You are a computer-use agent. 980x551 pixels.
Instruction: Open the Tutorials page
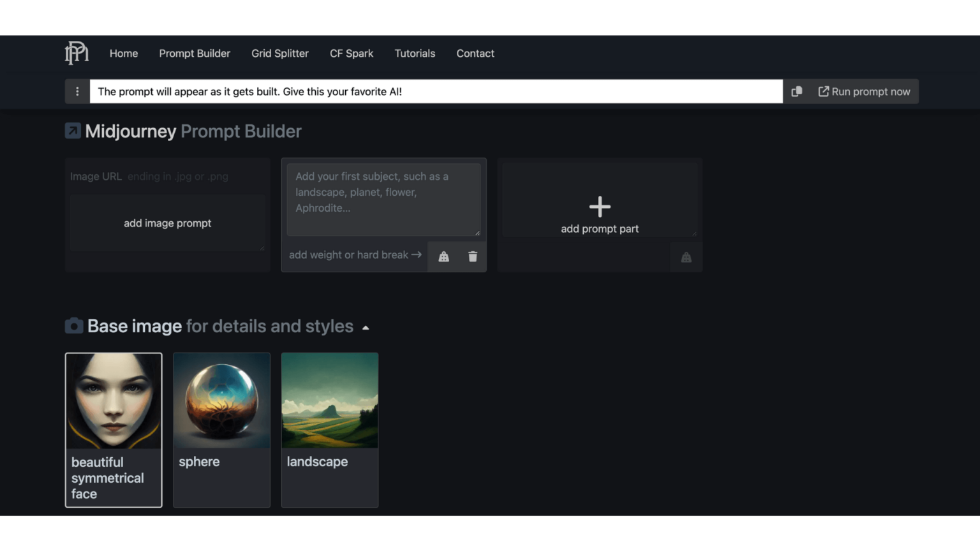tap(415, 54)
